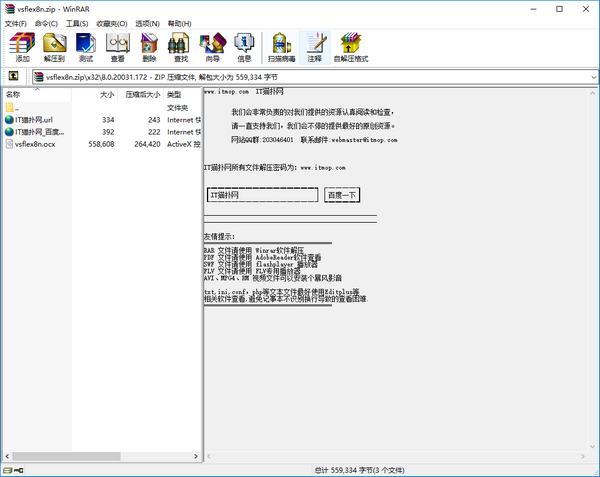Viewport: 600px width, 477px height.
Task: Click the vsflex8n.ocx file icon
Action: (10, 144)
